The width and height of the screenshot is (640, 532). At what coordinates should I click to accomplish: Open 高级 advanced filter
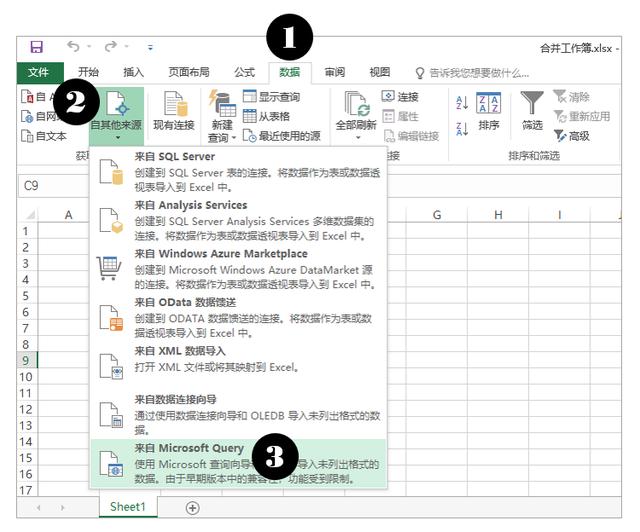pos(571,136)
